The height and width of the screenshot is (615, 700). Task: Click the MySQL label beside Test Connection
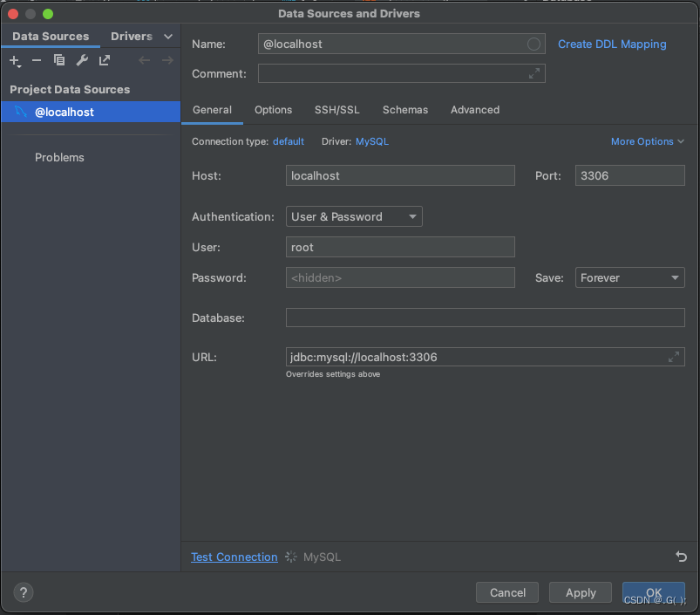(x=322, y=557)
